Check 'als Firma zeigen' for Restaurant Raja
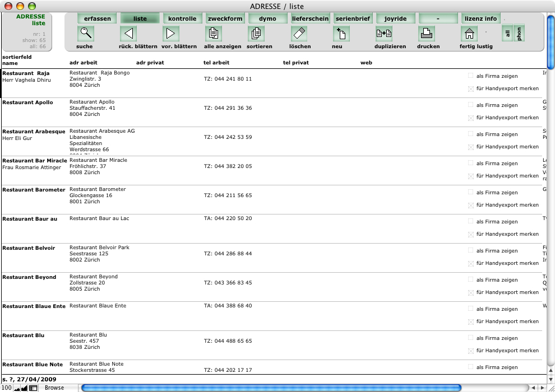 pos(470,76)
